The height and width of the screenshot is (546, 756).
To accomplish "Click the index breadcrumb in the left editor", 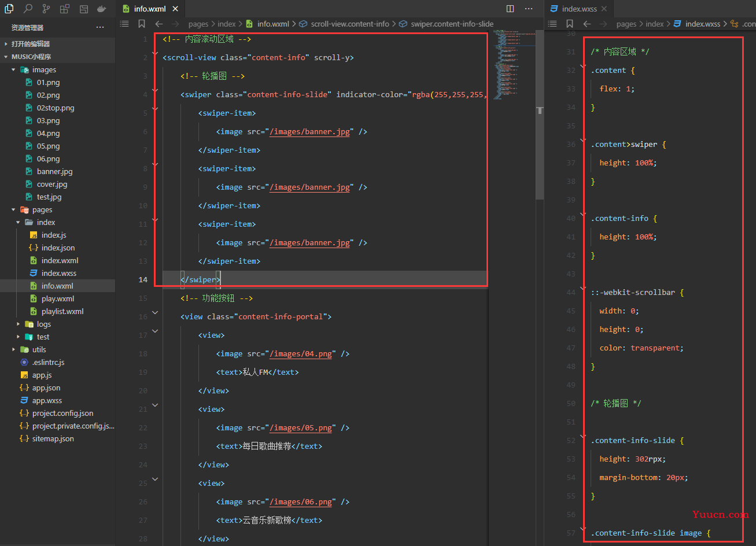I will (227, 24).
